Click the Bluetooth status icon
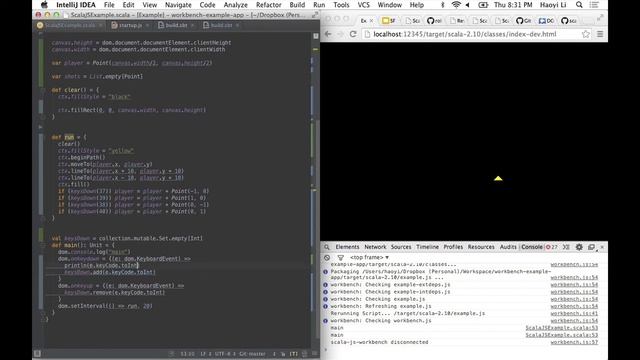Viewport: 640px width, 360px height. point(443,5)
